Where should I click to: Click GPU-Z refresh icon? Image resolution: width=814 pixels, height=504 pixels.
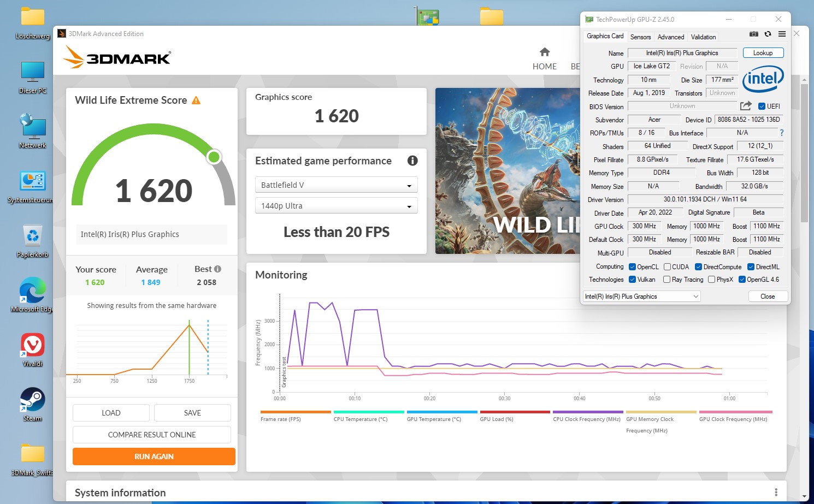(x=768, y=34)
